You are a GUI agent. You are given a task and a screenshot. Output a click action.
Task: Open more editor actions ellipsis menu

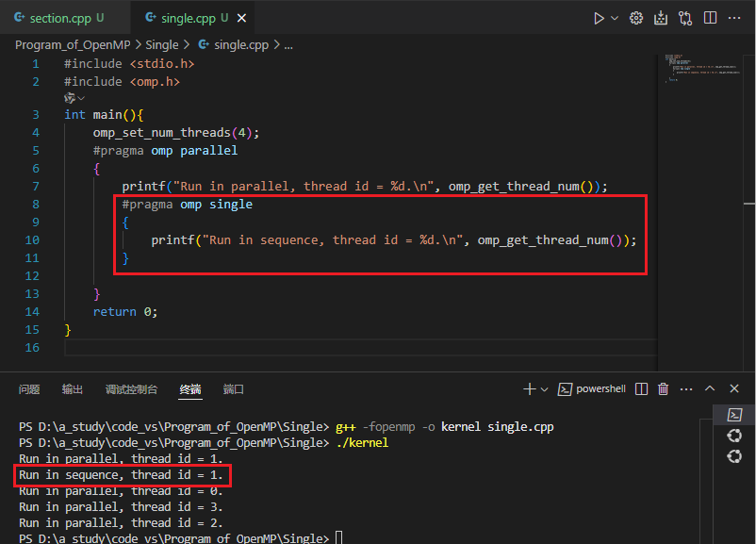point(734,18)
